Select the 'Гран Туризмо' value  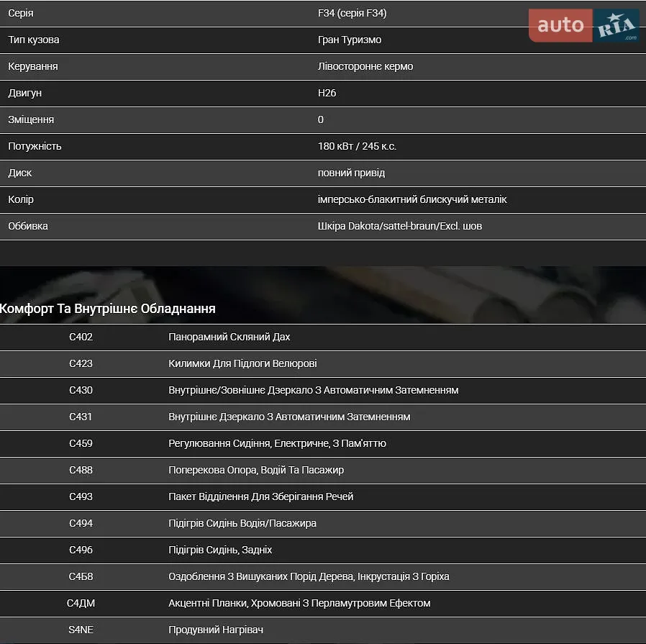tap(350, 40)
